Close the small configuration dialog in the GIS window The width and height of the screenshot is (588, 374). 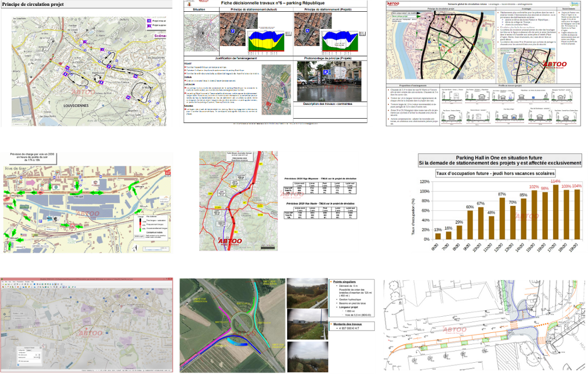pyautogui.click(x=41, y=348)
